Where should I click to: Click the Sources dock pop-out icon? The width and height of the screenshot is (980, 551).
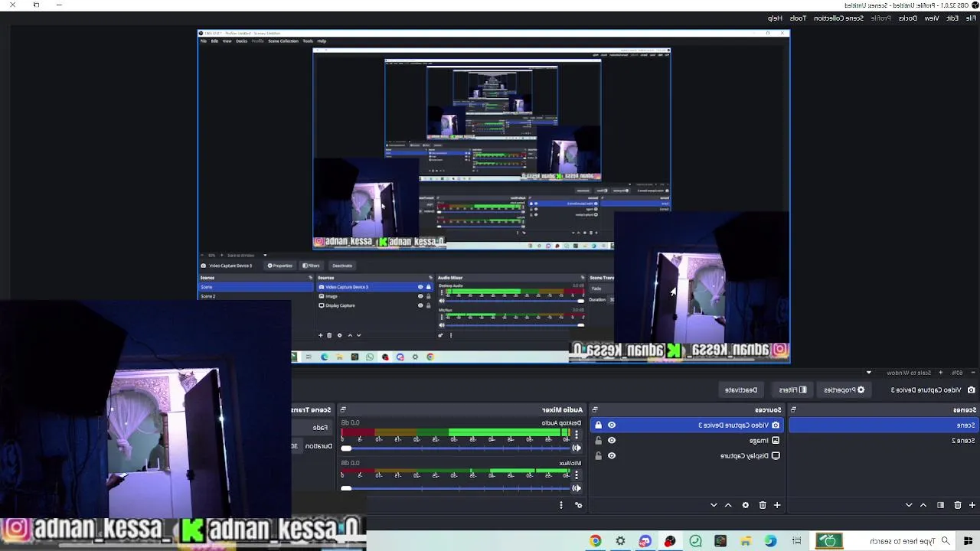595,409
